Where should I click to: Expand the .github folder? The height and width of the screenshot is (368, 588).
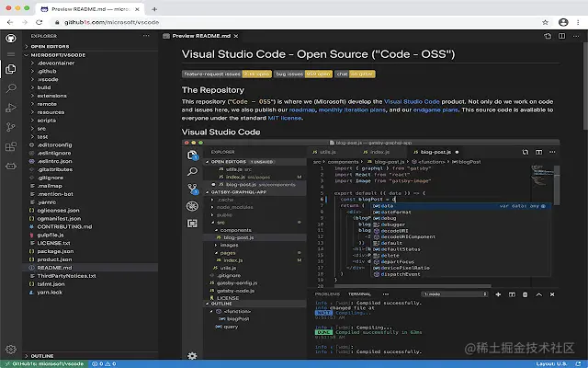[x=90, y=72]
